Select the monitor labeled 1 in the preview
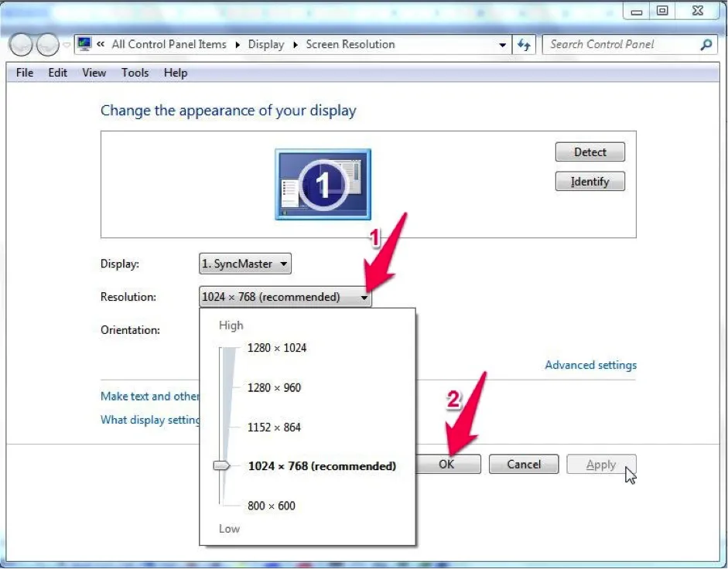The height and width of the screenshot is (569, 728). [x=323, y=183]
